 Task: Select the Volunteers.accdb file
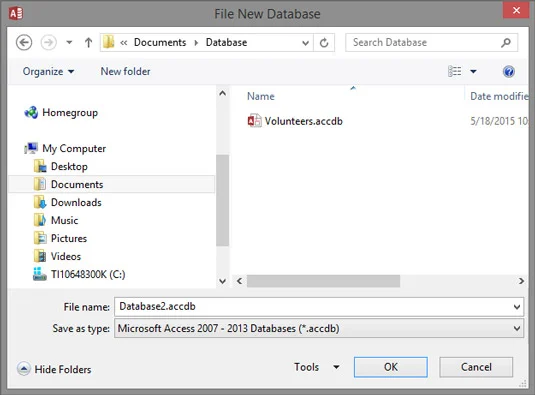[303, 121]
